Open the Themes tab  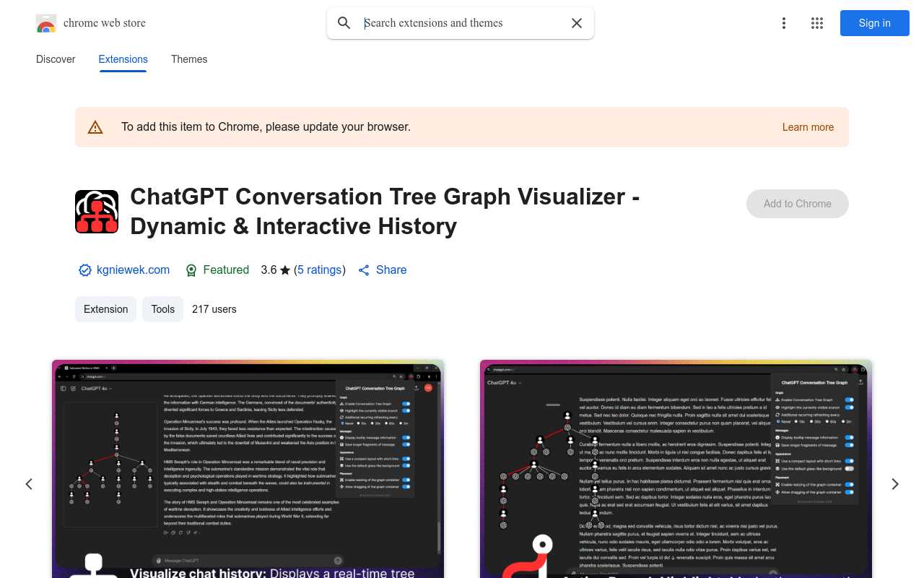coord(189,59)
